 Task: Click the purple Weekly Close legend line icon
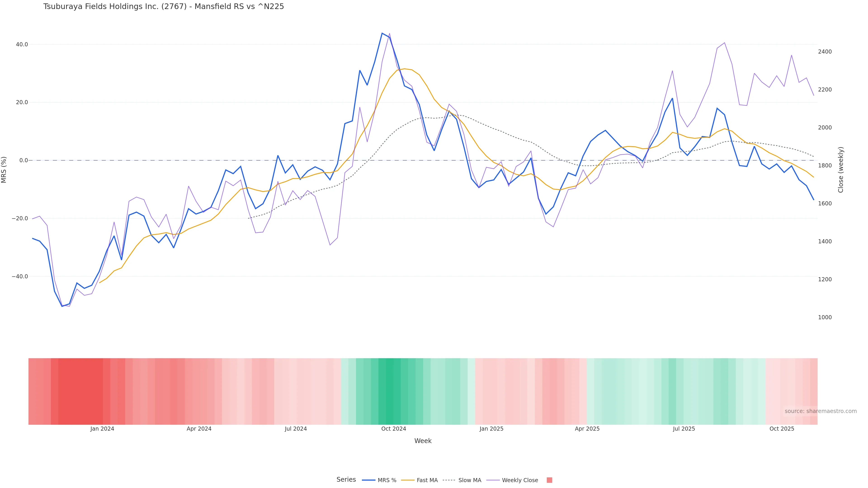(x=493, y=480)
